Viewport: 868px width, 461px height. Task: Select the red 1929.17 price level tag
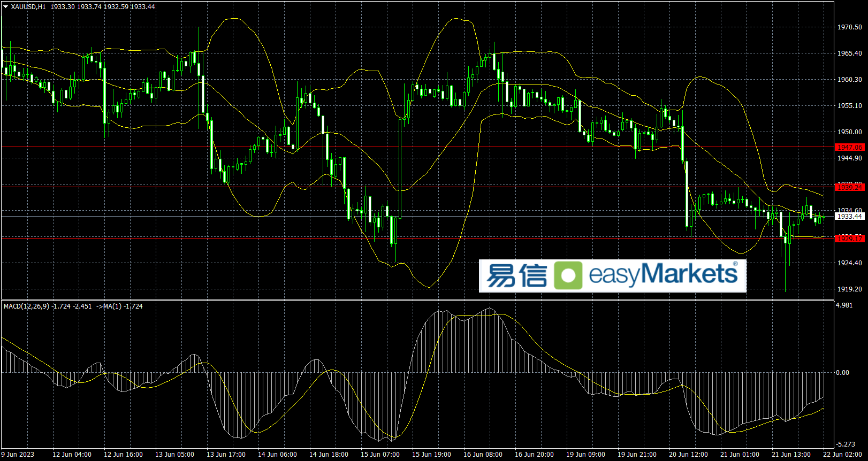(850, 239)
